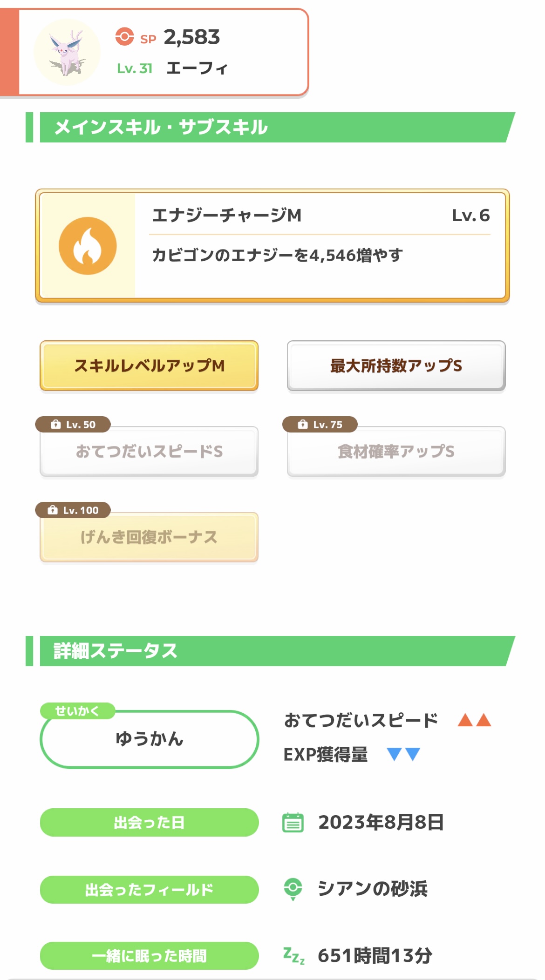
Task: Tap the locked 食材確率アップS sub skill
Action: tap(396, 452)
